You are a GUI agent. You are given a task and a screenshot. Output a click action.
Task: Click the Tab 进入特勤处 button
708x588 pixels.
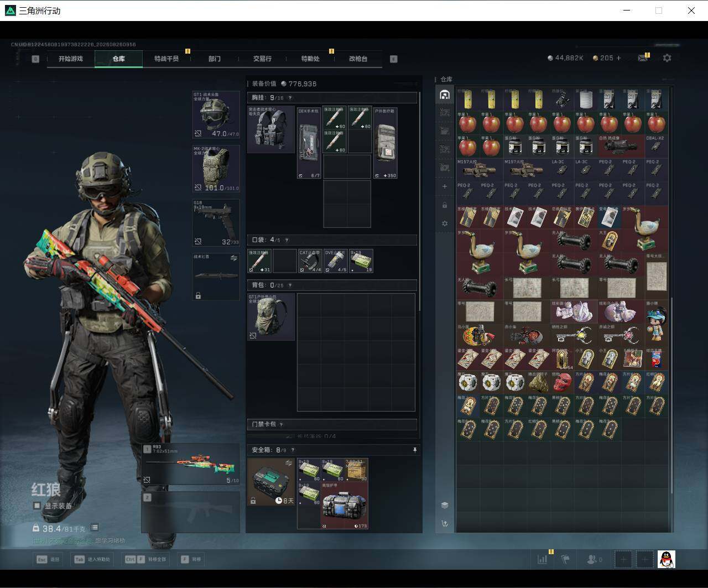[92, 559]
